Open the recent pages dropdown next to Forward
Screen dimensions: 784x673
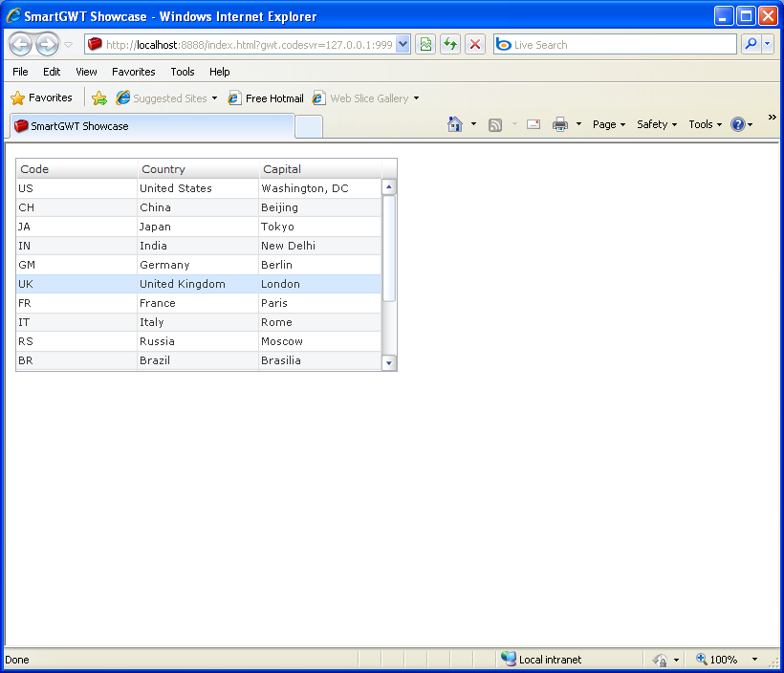coord(69,45)
